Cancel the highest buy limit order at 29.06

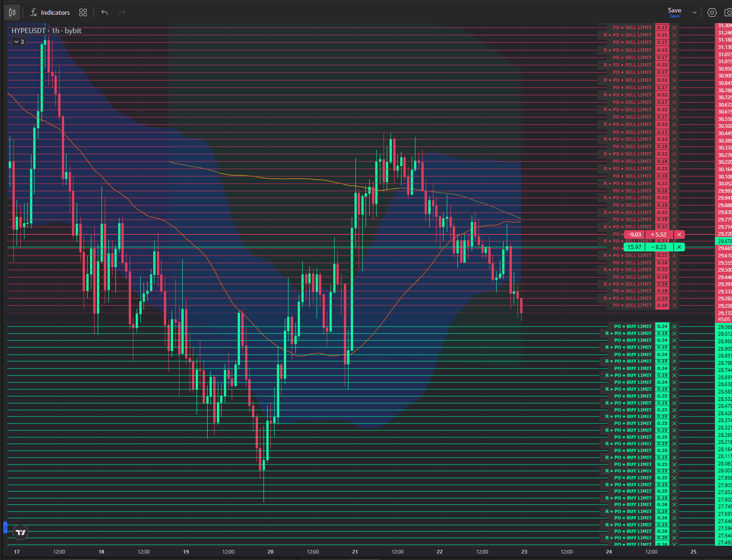point(674,327)
